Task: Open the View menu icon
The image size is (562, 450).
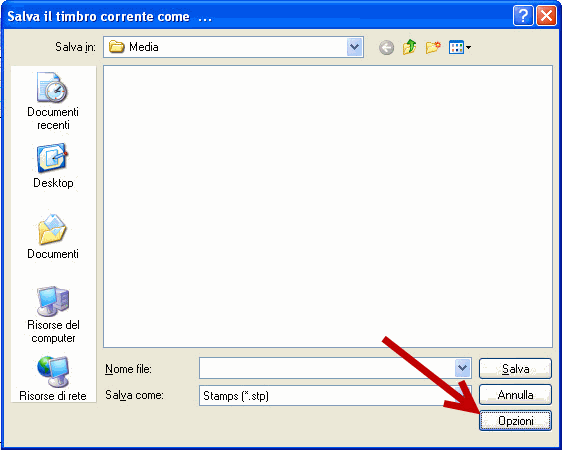Action: click(460, 47)
